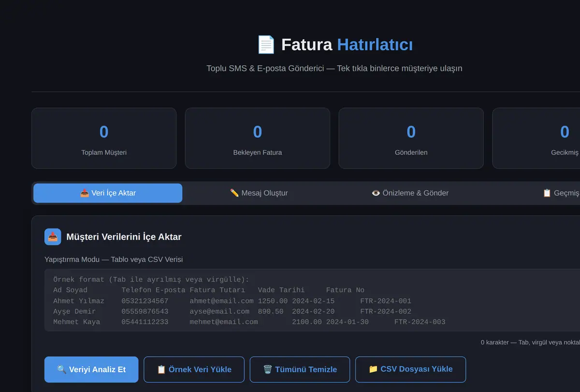Click the Yapıştırma Modu label text
This screenshot has width=580, height=392.
(x=114, y=260)
